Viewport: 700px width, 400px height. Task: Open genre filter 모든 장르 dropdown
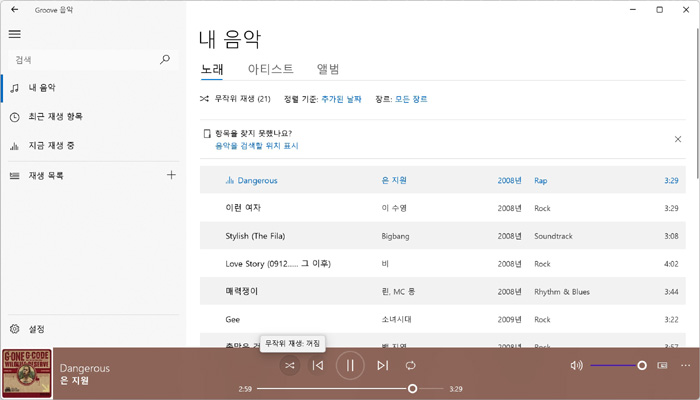click(411, 99)
